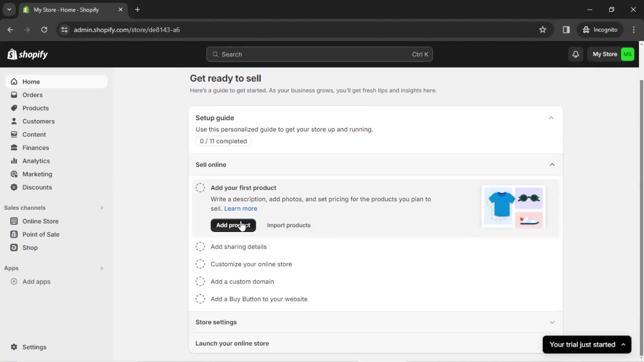Open the Customers section
644x362 pixels.
click(39, 121)
